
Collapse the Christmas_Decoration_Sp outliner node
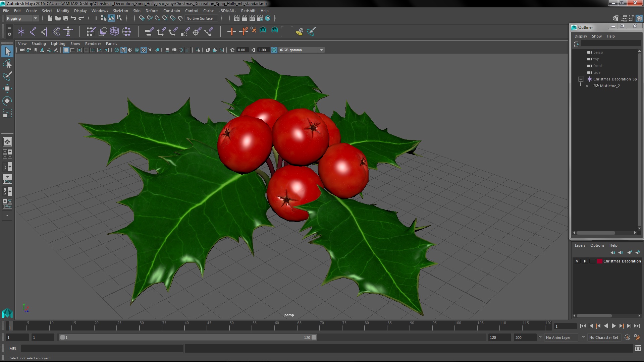pos(581,79)
